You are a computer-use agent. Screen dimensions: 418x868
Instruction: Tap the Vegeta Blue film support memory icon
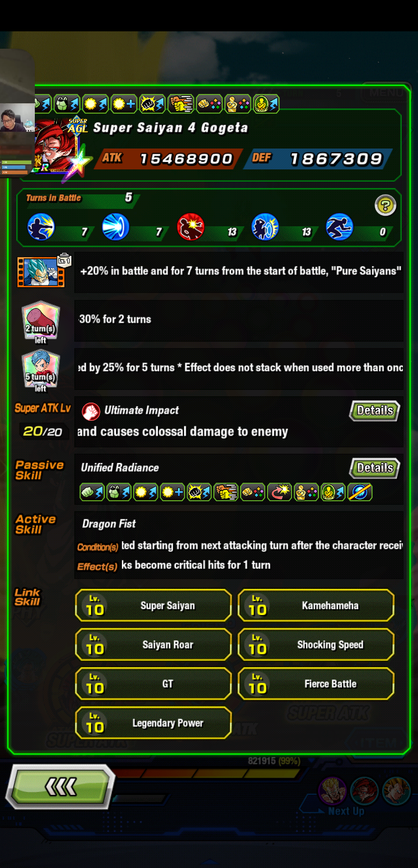coord(41,272)
